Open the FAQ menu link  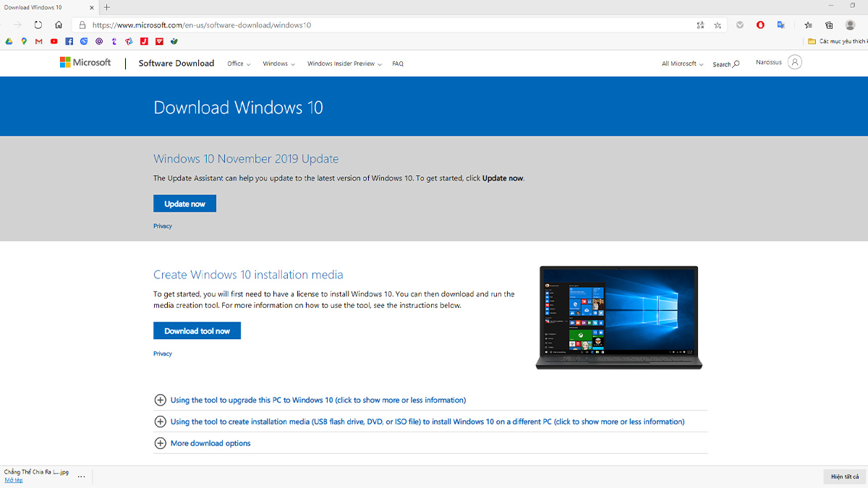click(398, 64)
